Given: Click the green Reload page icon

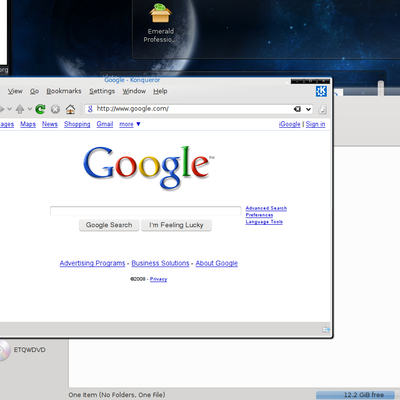Looking at the screenshot, I should click(40, 109).
